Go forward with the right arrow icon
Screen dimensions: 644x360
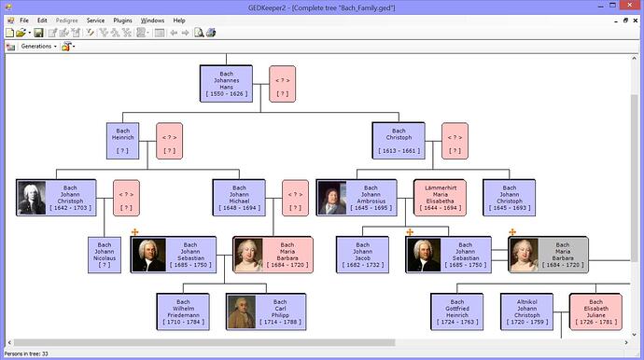click(185, 33)
